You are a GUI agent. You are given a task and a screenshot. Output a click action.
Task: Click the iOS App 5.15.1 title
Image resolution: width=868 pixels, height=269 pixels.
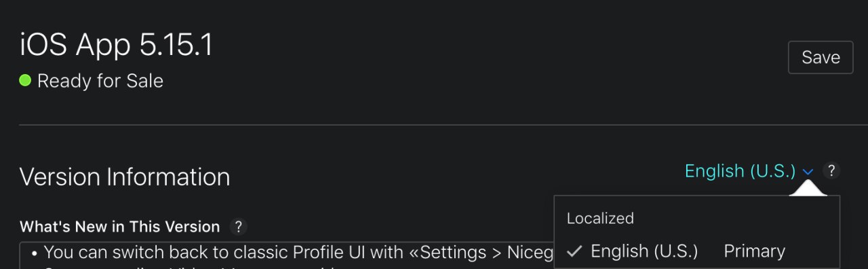click(x=116, y=45)
